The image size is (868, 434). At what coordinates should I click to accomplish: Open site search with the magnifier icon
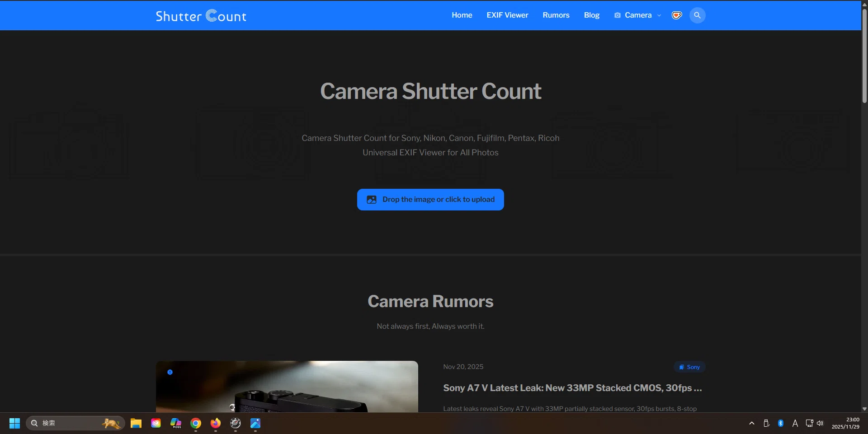point(697,15)
